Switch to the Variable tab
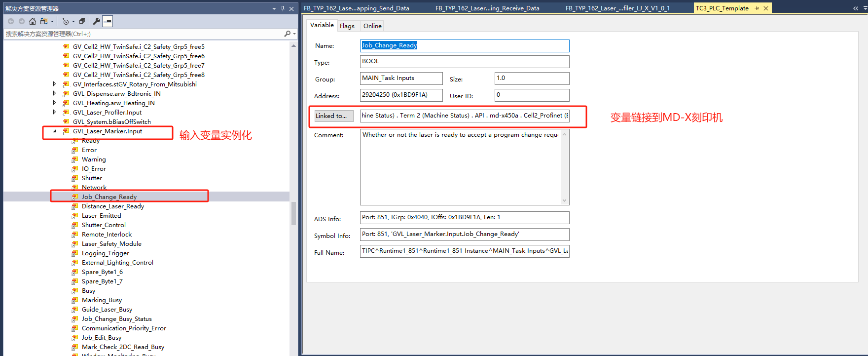Screen dimensions: 868x356 click(x=322, y=25)
